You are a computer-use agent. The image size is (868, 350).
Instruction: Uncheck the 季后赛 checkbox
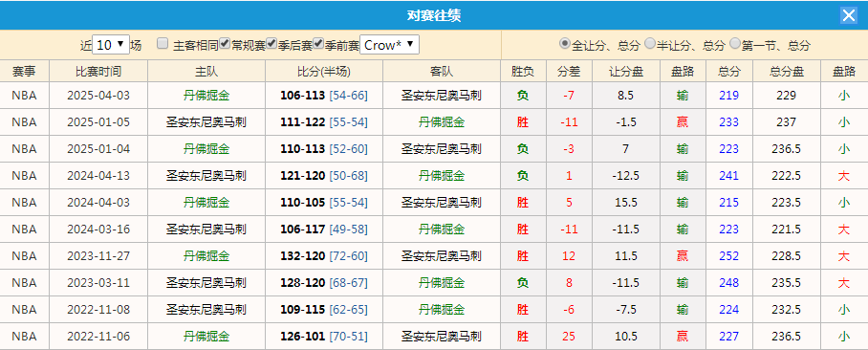tap(271, 43)
